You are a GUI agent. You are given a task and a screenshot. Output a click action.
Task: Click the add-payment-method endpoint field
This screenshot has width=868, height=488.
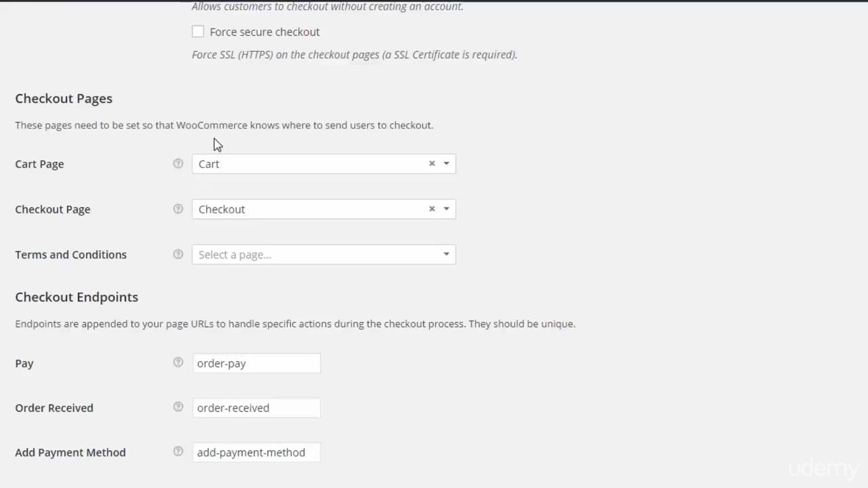[256, 453]
